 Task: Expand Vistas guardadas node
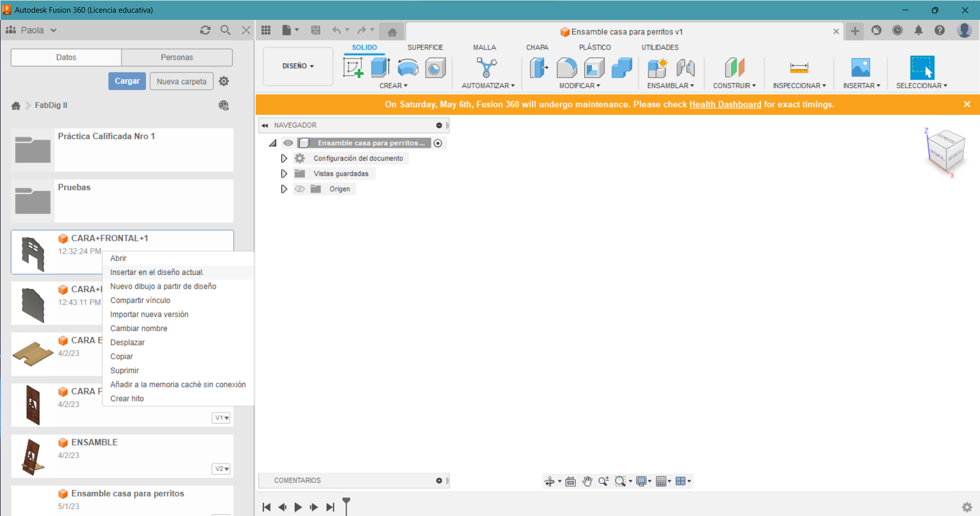point(284,174)
